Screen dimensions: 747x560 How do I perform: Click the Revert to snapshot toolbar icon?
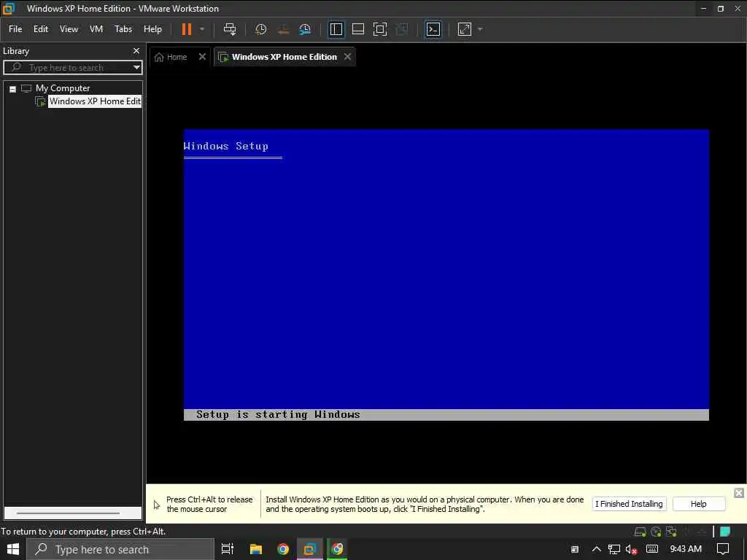283,29
